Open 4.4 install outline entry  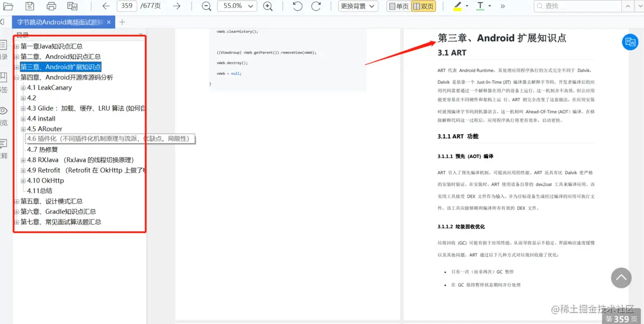[x=41, y=119]
